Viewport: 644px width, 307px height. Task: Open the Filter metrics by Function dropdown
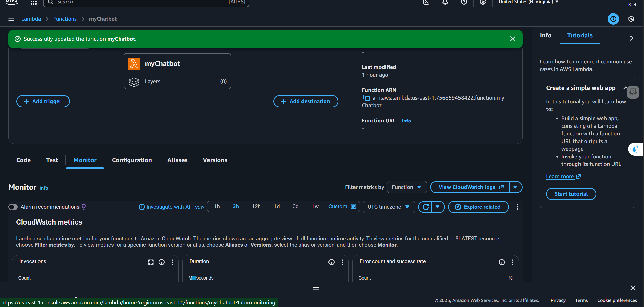click(x=407, y=187)
